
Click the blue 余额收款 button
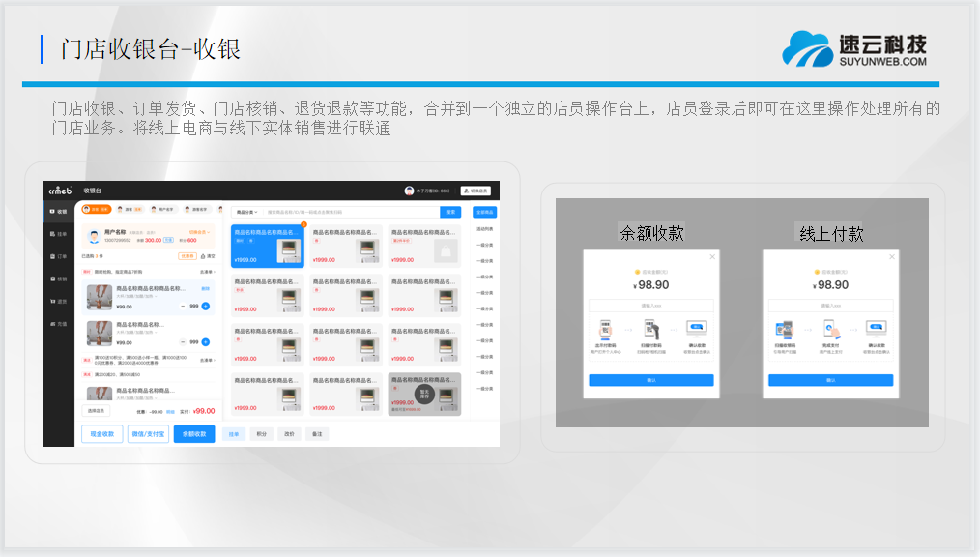(x=193, y=434)
